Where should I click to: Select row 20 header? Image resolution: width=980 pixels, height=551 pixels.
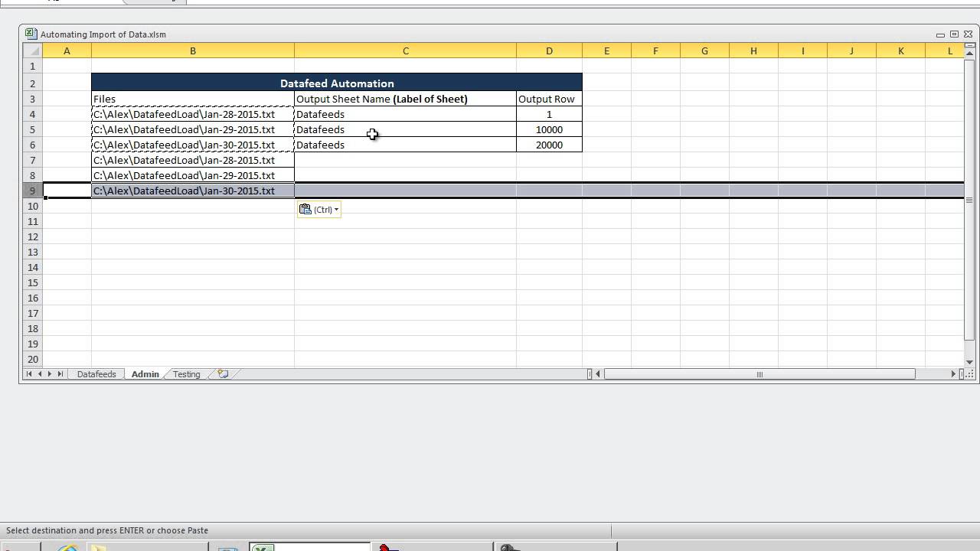coord(32,359)
